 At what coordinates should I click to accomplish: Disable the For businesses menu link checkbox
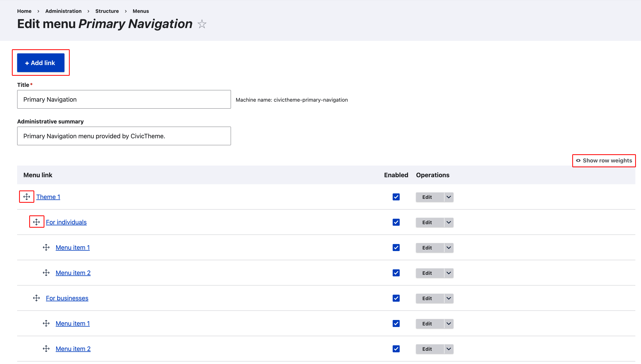396,298
